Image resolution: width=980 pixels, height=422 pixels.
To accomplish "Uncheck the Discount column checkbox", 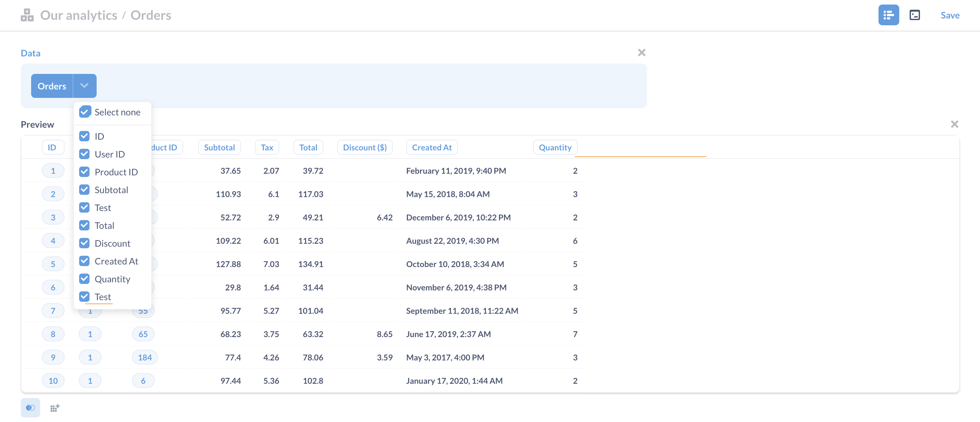I will pos(84,243).
